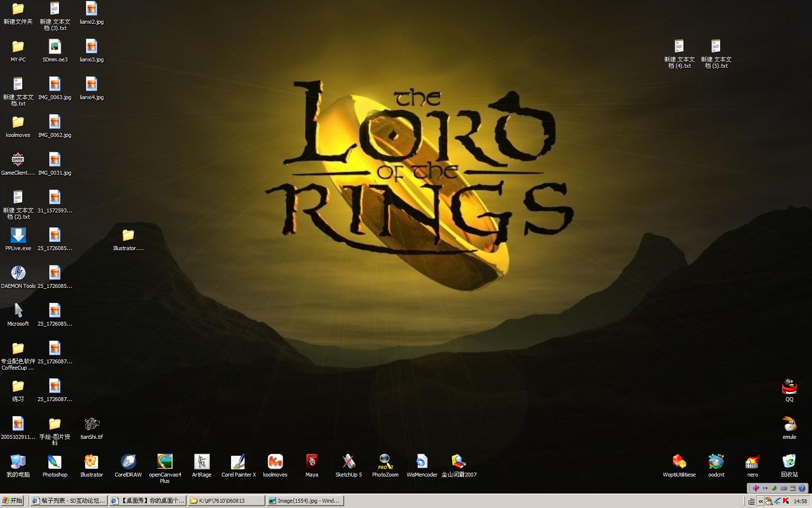812x508 pixels.
Task: Expand hidden system tray icons
Action: [x=761, y=501]
